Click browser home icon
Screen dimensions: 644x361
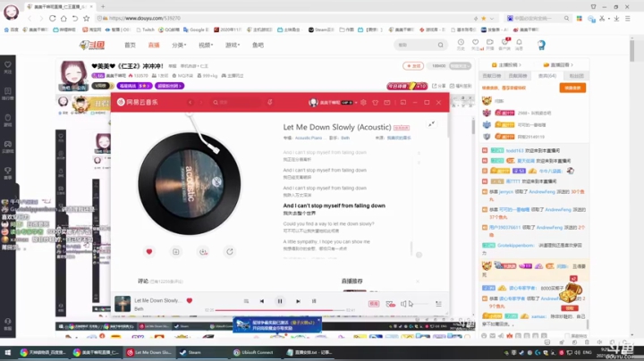(x=64, y=18)
